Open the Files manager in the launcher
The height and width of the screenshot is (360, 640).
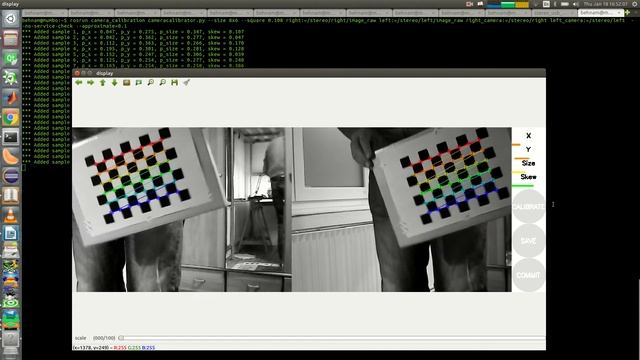11,39
